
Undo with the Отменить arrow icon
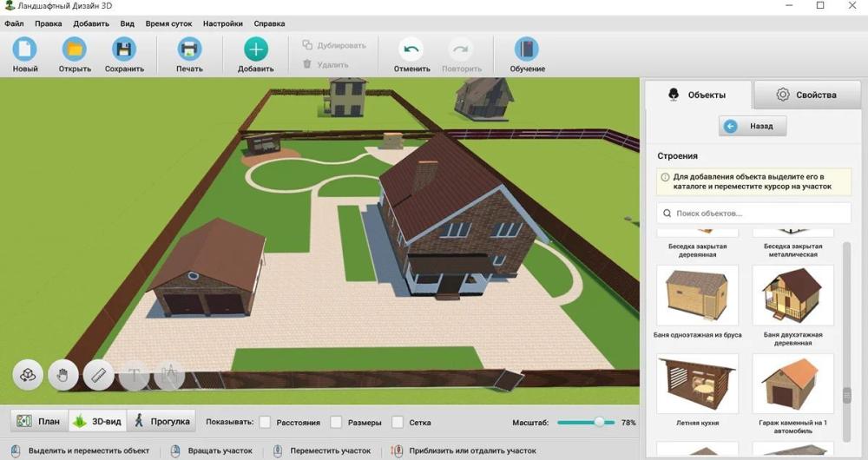click(x=411, y=49)
